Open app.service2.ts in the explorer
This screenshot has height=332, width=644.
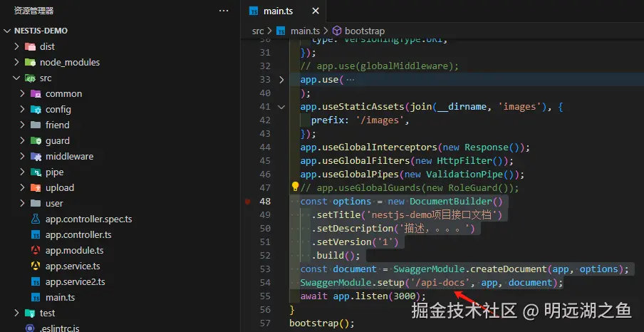pyautogui.click(x=76, y=282)
